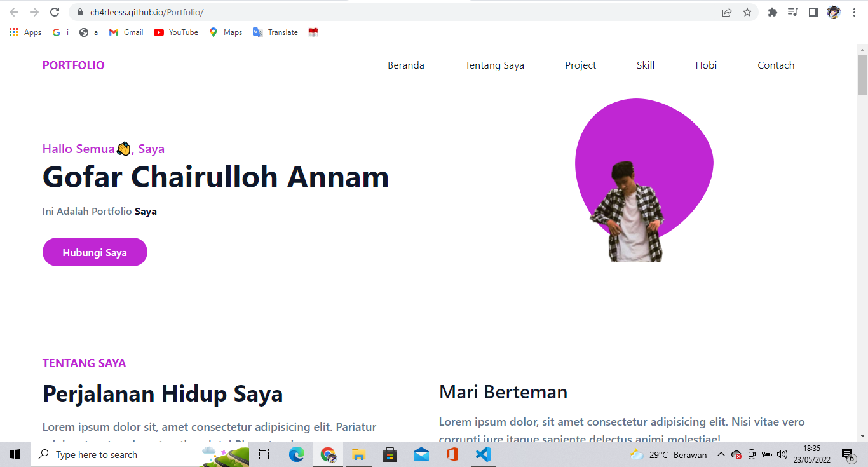This screenshot has height=467, width=868.
Task: Open the media controls icon
Action: [x=792, y=12]
